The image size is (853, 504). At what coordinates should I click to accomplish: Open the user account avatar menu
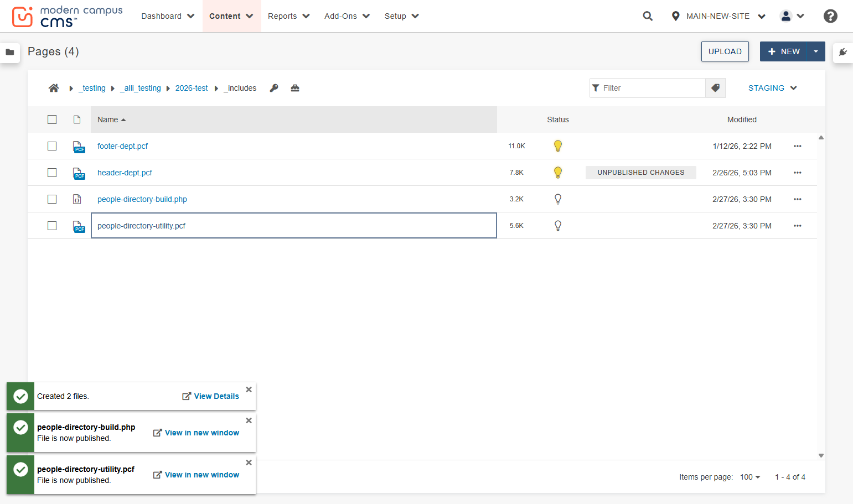pyautogui.click(x=792, y=16)
